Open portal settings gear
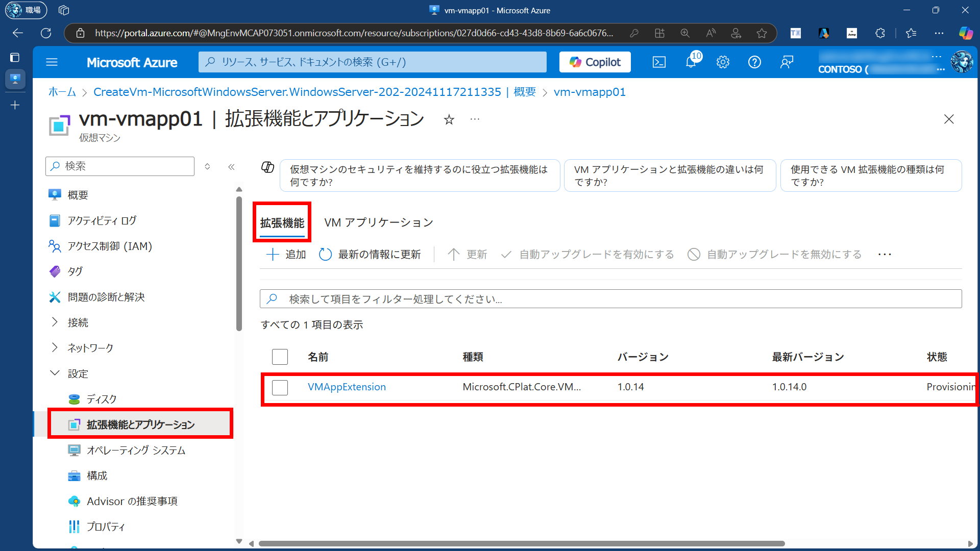 723,62
